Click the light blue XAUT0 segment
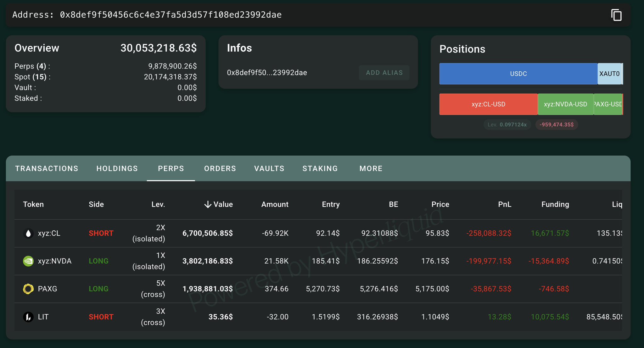This screenshot has height=348, width=644. click(x=609, y=74)
